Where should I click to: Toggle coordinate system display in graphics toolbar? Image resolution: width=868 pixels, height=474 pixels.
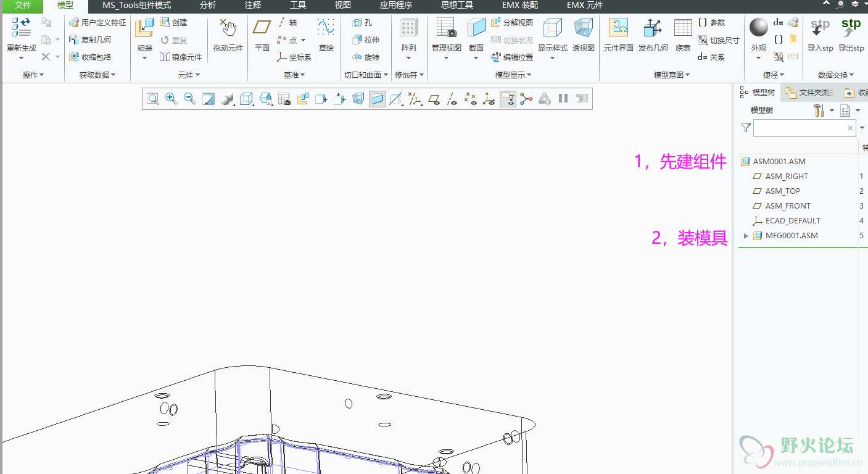489,99
